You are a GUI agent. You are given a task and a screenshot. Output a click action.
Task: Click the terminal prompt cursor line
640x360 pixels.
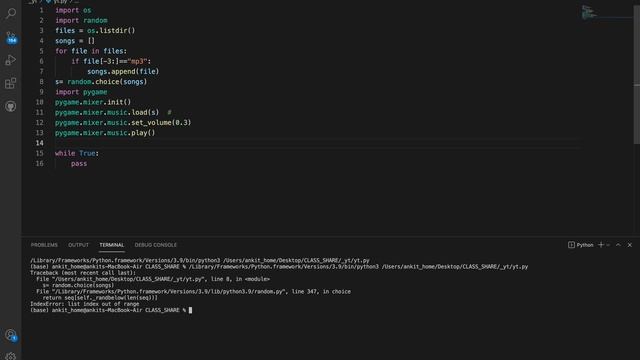click(x=111, y=310)
